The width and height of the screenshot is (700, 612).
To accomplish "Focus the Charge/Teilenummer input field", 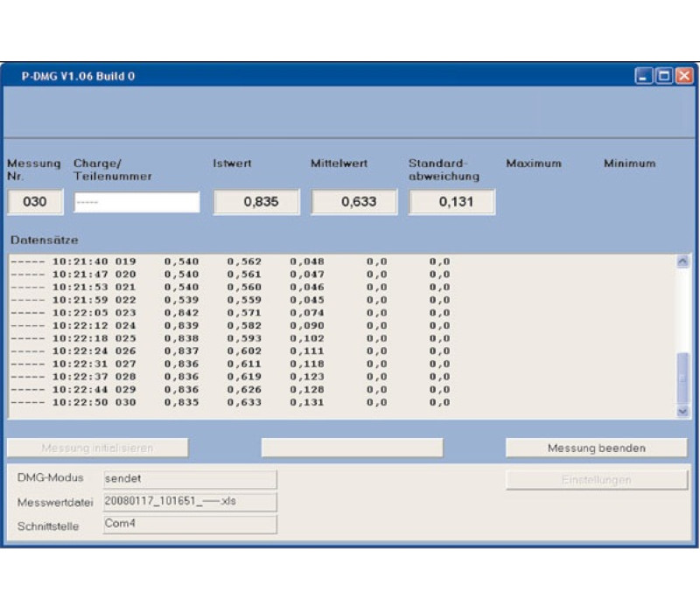I will [x=136, y=202].
